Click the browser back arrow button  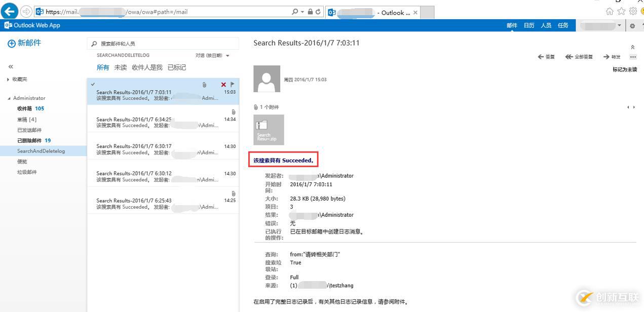(x=10, y=11)
